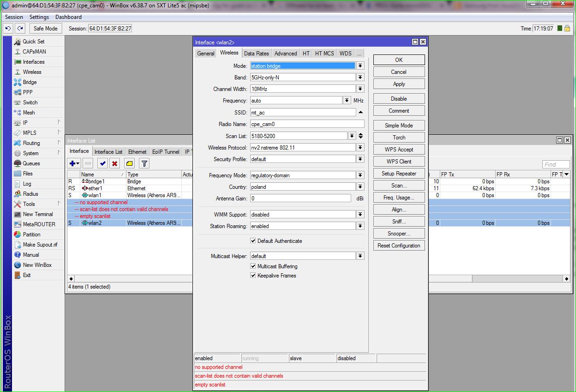
Task: Open the Country dropdown arrow
Action: point(360,187)
